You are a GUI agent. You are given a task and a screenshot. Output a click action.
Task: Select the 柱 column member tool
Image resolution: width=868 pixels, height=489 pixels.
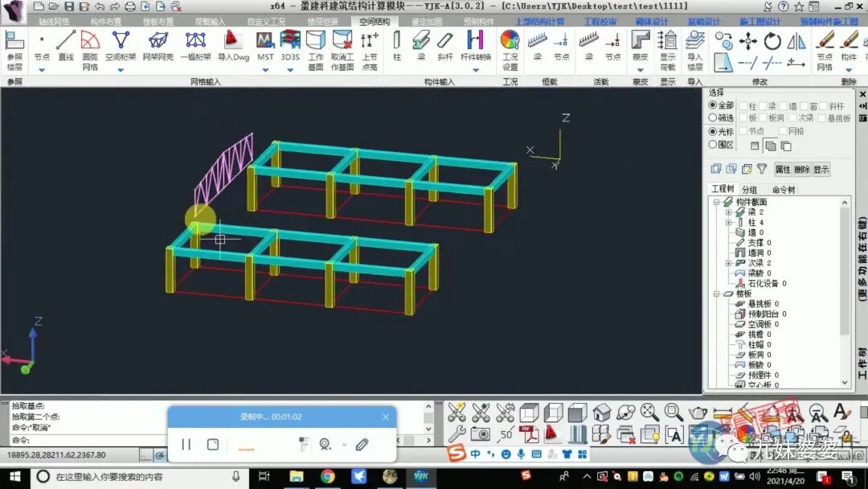[x=397, y=47]
